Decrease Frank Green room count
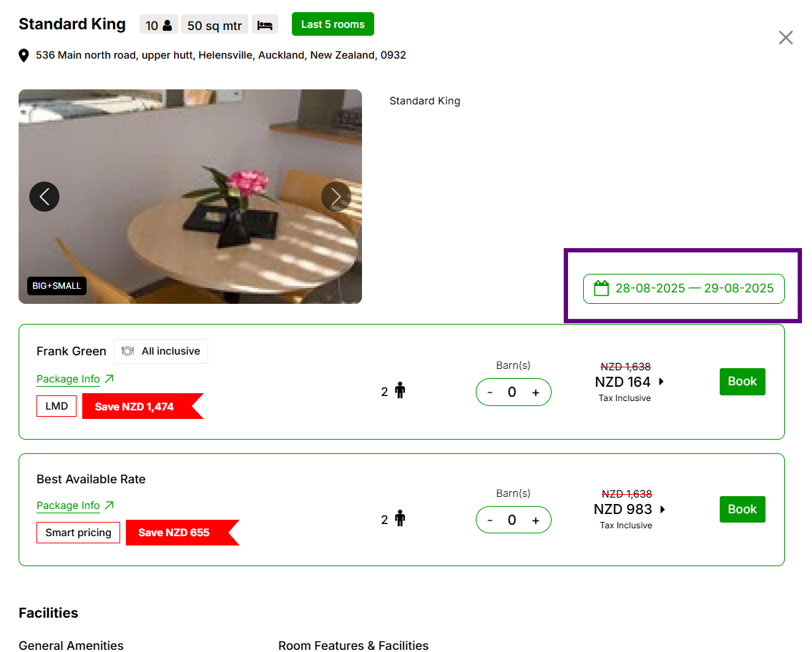This screenshot has height=652, width=812. click(x=490, y=392)
